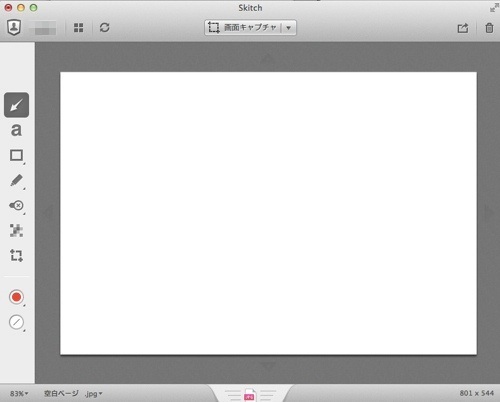The image size is (500, 402).
Task: Show the notes grid view
Action: pos(79,28)
